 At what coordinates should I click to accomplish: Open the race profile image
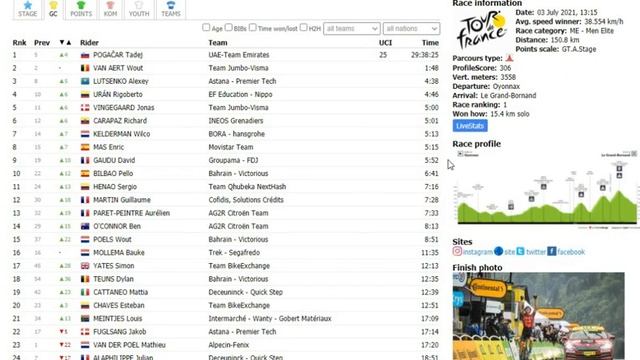[x=546, y=189]
